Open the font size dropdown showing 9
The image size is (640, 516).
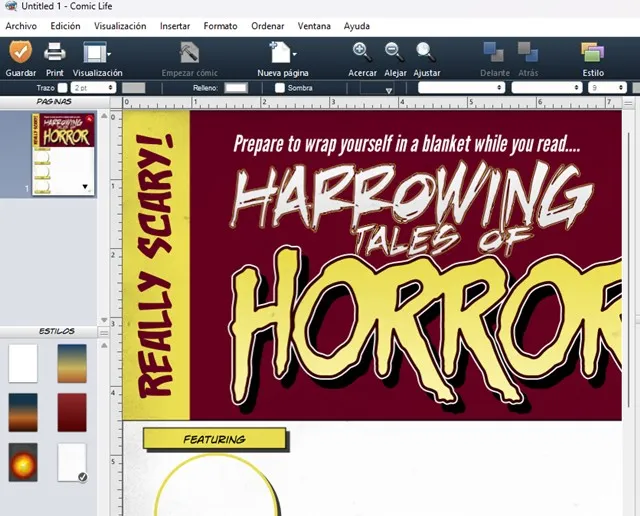point(606,88)
